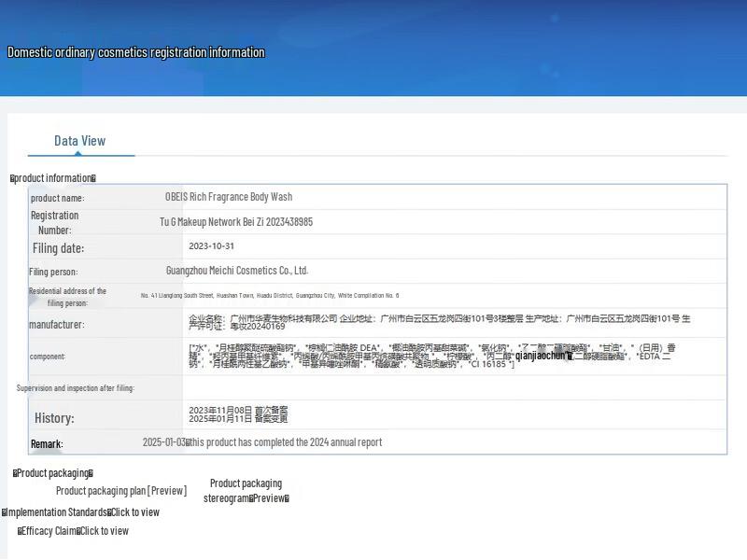Click to view Efficacy Claim

[104, 531]
